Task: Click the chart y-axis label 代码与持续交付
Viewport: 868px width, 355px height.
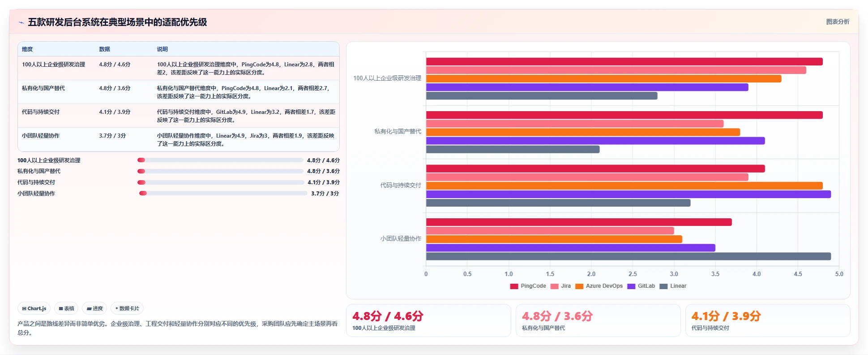Action: [401, 185]
